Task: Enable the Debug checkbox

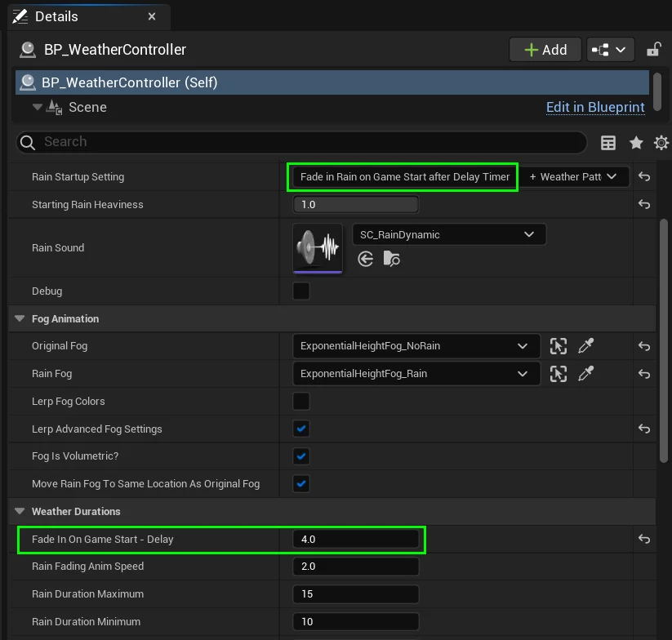Action: 301,291
